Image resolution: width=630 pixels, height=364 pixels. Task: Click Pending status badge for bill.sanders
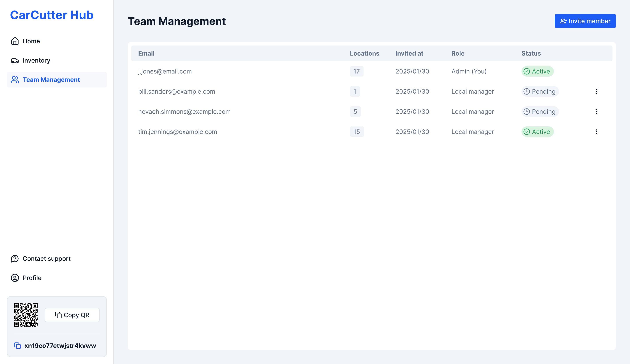(x=540, y=91)
